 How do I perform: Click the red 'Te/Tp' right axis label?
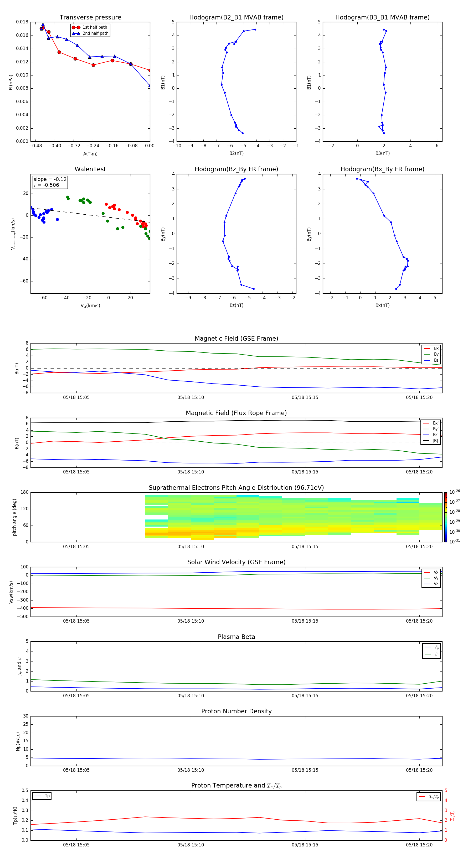pos(452,815)
